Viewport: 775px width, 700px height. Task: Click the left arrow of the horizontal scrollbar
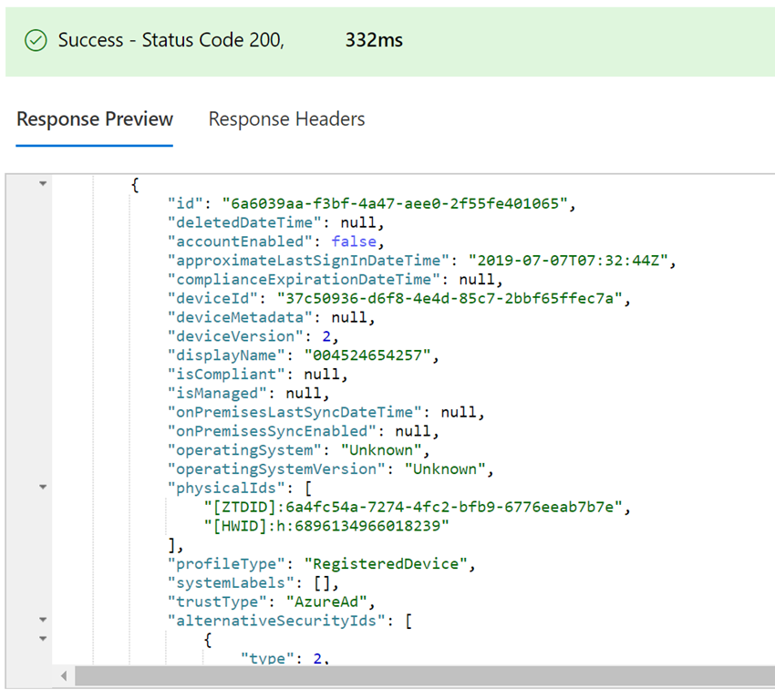pyautogui.click(x=63, y=675)
